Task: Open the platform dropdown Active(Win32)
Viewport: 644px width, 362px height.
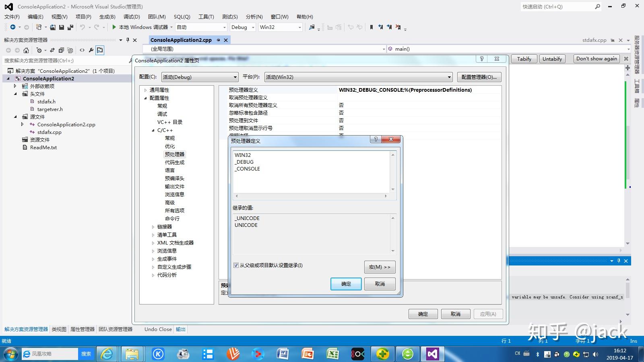Action: coord(359,77)
